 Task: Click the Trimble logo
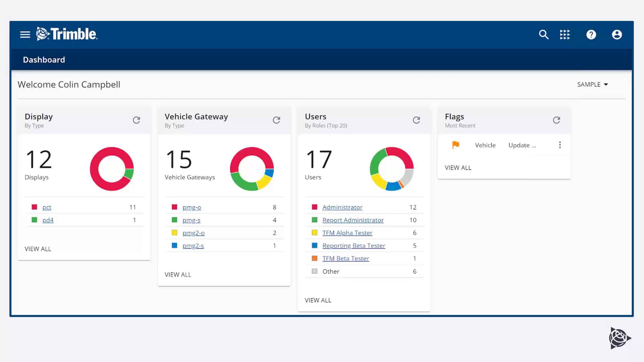point(66,34)
